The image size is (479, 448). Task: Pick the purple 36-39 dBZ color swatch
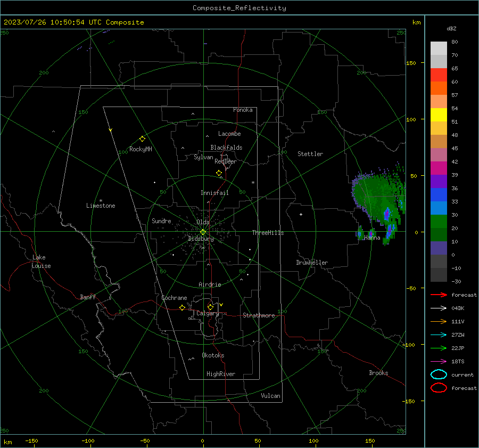coord(439,182)
